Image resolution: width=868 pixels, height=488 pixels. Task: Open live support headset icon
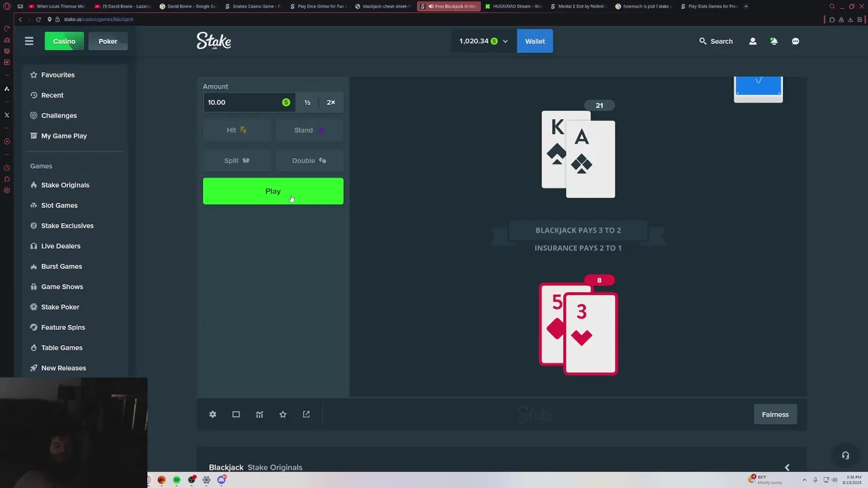pyautogui.click(x=845, y=455)
